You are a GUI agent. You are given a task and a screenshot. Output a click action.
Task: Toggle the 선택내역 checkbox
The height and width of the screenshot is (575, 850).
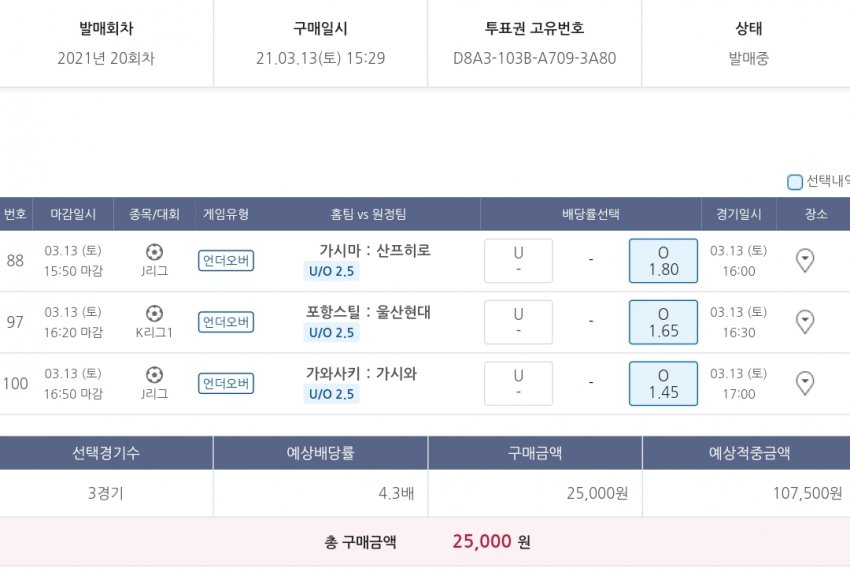click(x=795, y=182)
